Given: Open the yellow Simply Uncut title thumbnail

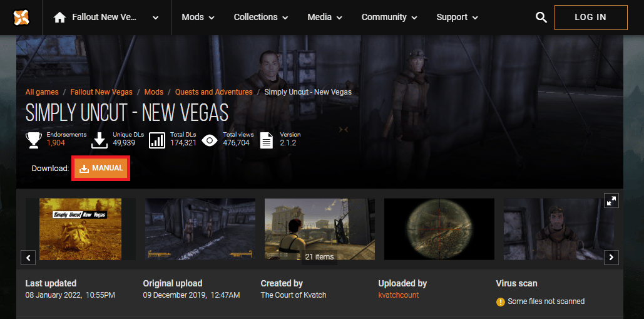Looking at the screenshot, I should pyautogui.click(x=81, y=229).
